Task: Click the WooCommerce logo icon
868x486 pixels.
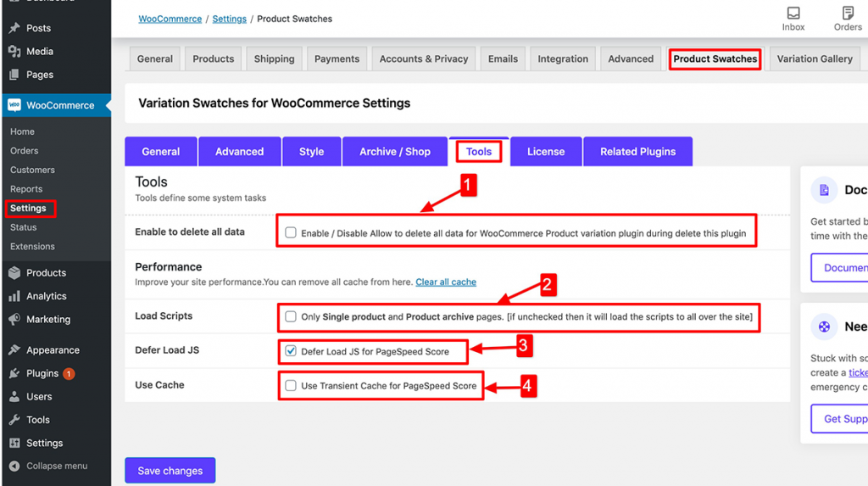Action: pos(14,105)
